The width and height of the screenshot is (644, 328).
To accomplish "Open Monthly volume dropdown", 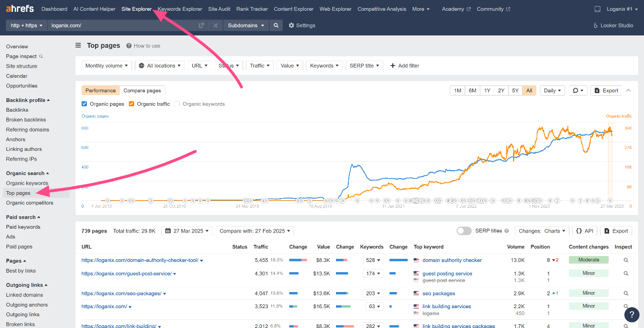I will [x=107, y=65].
